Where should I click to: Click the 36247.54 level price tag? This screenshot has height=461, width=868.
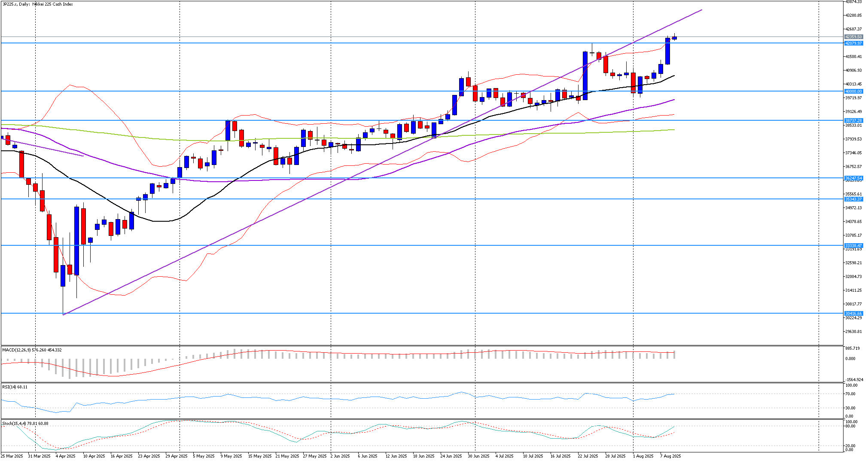pyautogui.click(x=853, y=178)
